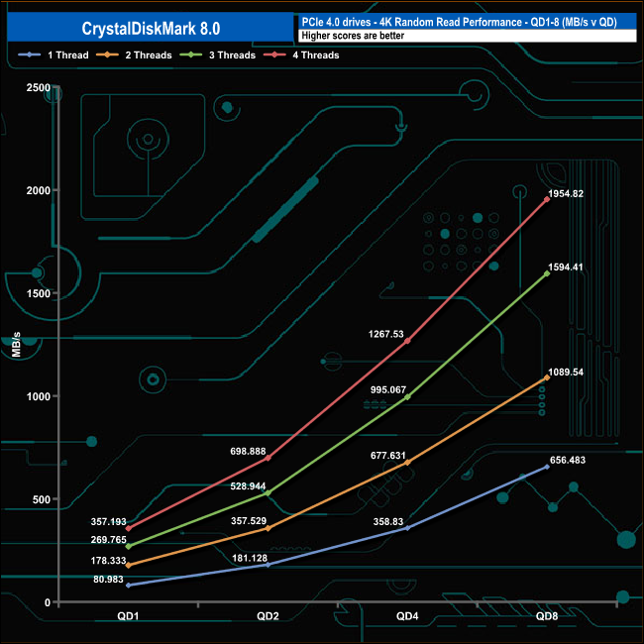Click the 4 Threads legend entry

pos(301,55)
